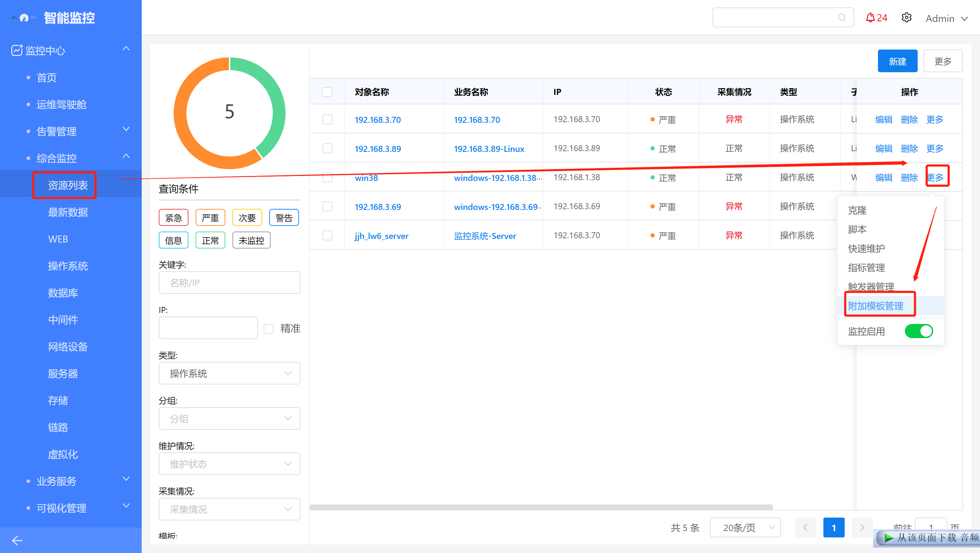980x553 pixels.
Task: Open the 类型 dropdown showing 操作系统
Action: tap(229, 373)
